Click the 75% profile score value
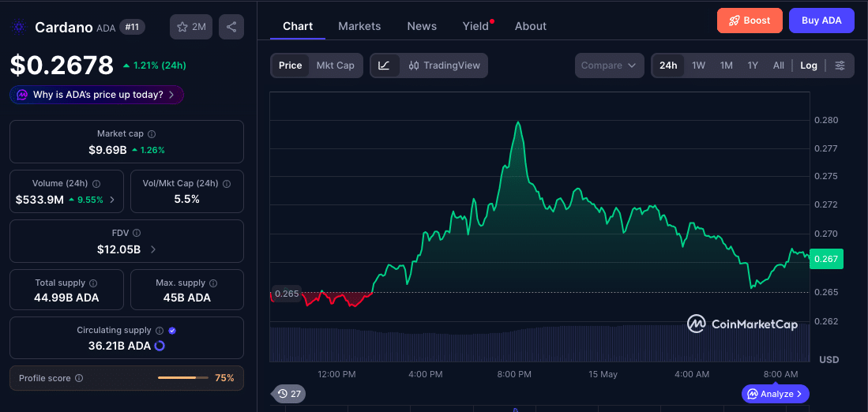 click(x=224, y=378)
